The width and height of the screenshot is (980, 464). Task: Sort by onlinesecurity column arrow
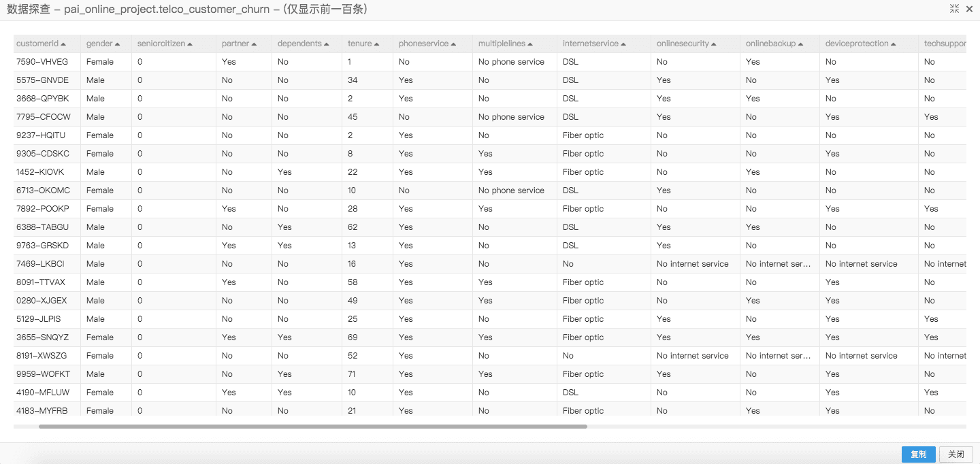[714, 44]
